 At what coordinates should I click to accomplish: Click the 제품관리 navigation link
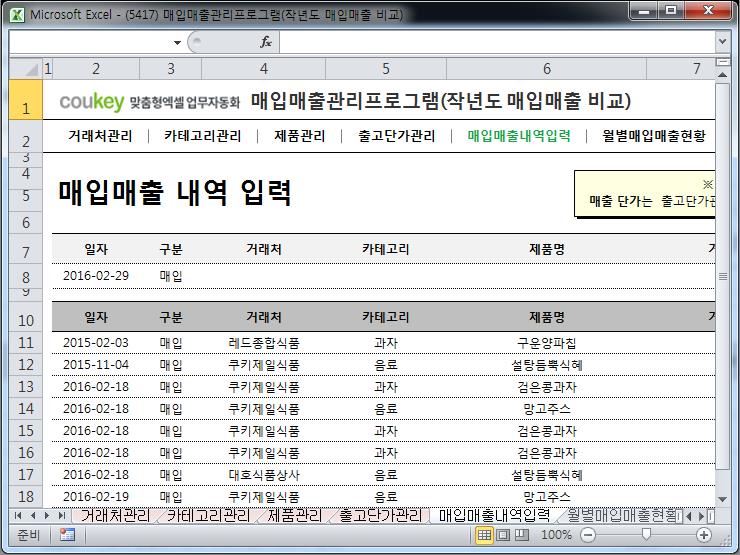click(x=300, y=136)
